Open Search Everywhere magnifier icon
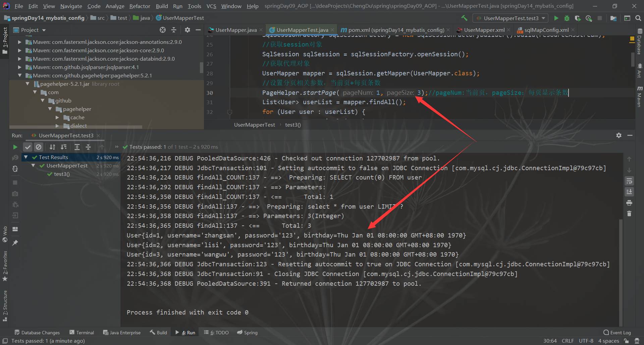Image resolution: width=644 pixels, height=345 pixels. pyautogui.click(x=638, y=18)
